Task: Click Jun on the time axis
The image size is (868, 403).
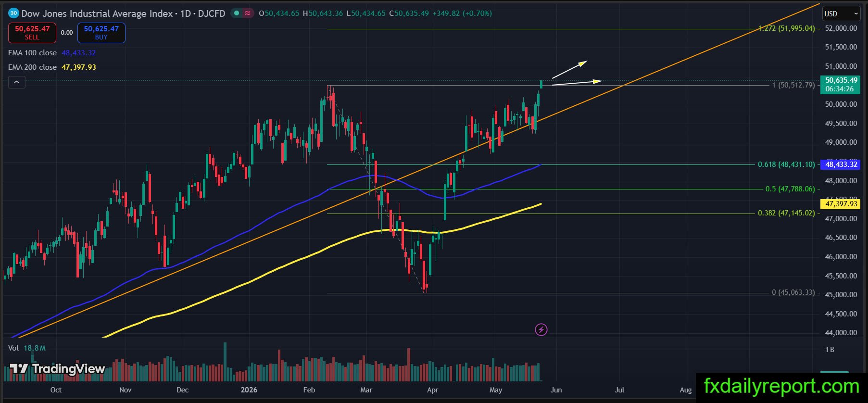Action: [556, 390]
